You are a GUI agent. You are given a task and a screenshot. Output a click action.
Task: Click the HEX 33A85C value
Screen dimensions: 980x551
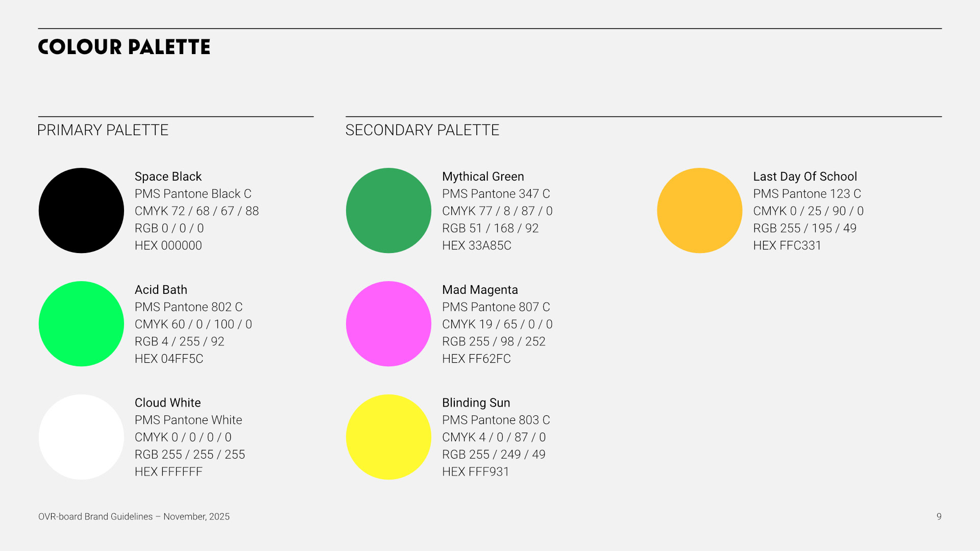click(x=476, y=245)
